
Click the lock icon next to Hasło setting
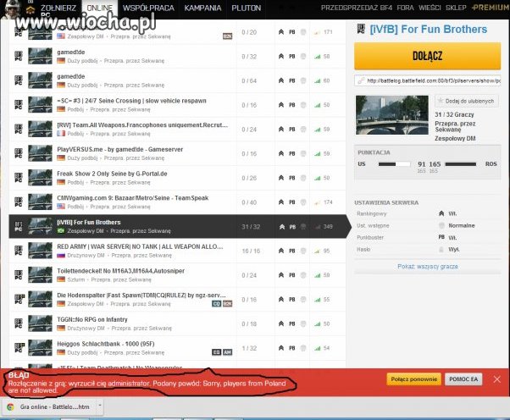(441, 249)
